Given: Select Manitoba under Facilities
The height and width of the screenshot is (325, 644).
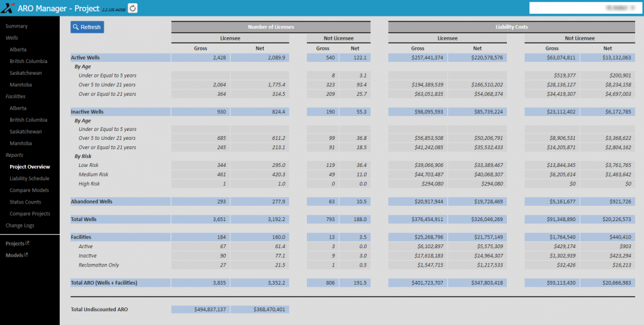Looking at the screenshot, I should tap(21, 143).
